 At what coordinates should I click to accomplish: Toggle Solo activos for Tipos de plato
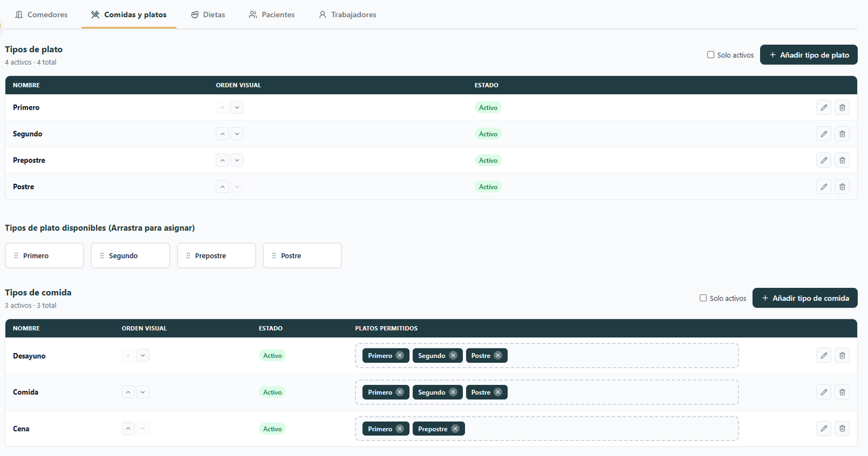(711, 55)
